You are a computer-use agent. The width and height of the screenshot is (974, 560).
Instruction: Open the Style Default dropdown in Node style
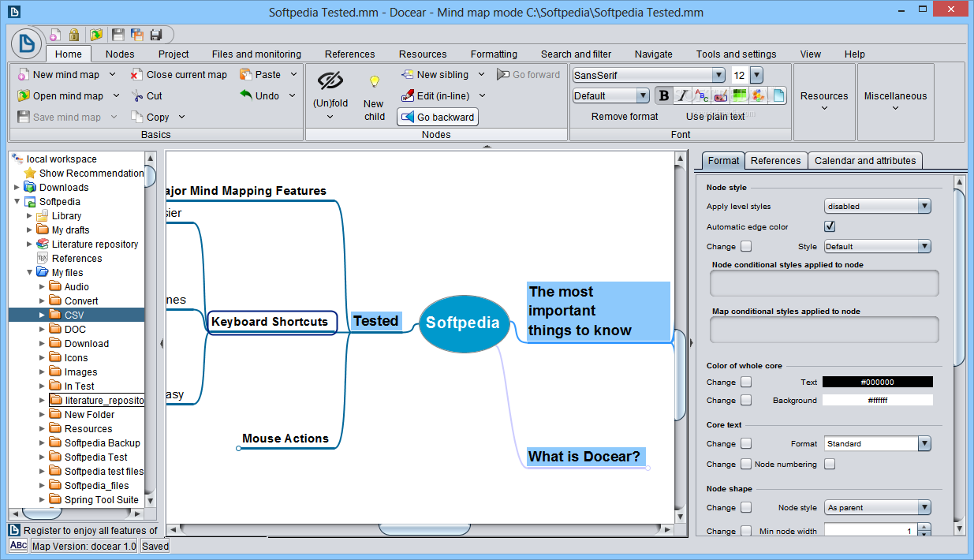point(878,246)
